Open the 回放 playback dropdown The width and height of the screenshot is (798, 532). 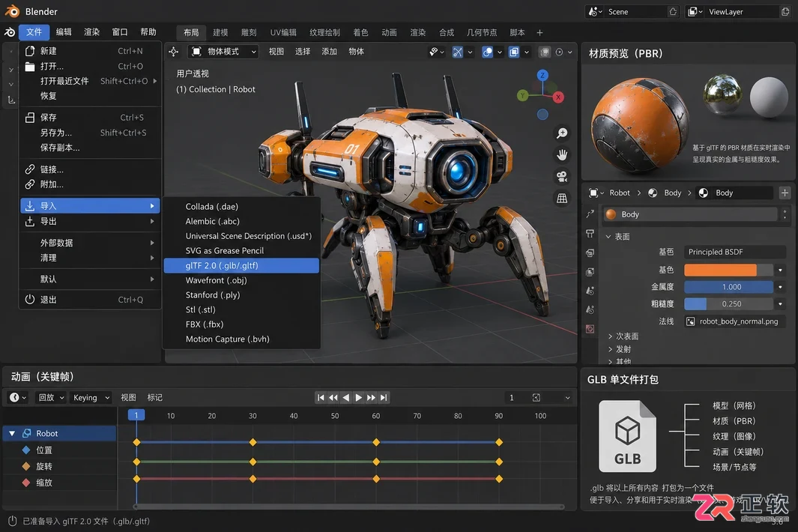(51, 398)
